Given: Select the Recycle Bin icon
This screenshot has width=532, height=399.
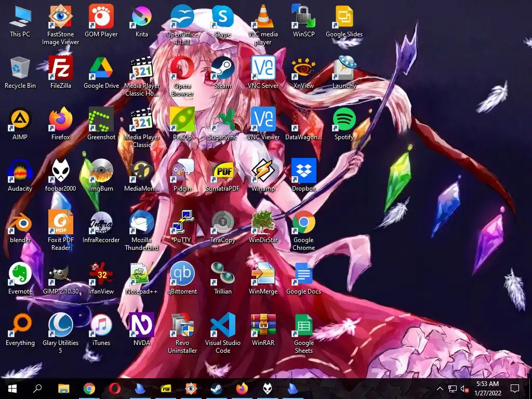Looking at the screenshot, I should point(20,73).
